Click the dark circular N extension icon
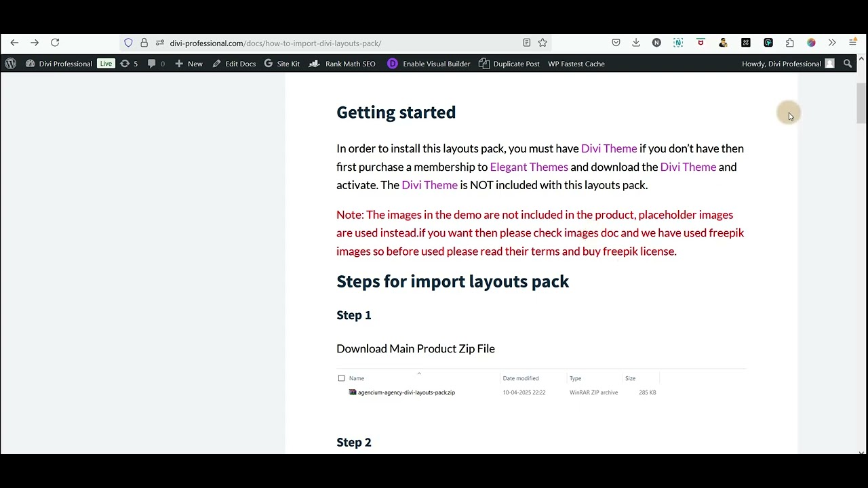Viewport: 868px width, 488px height. [x=656, y=43]
